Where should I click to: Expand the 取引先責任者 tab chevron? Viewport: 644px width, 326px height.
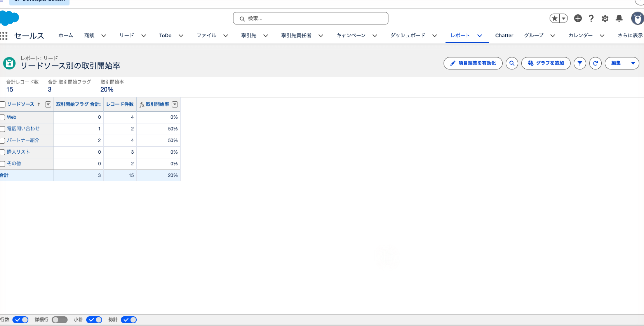pos(321,36)
